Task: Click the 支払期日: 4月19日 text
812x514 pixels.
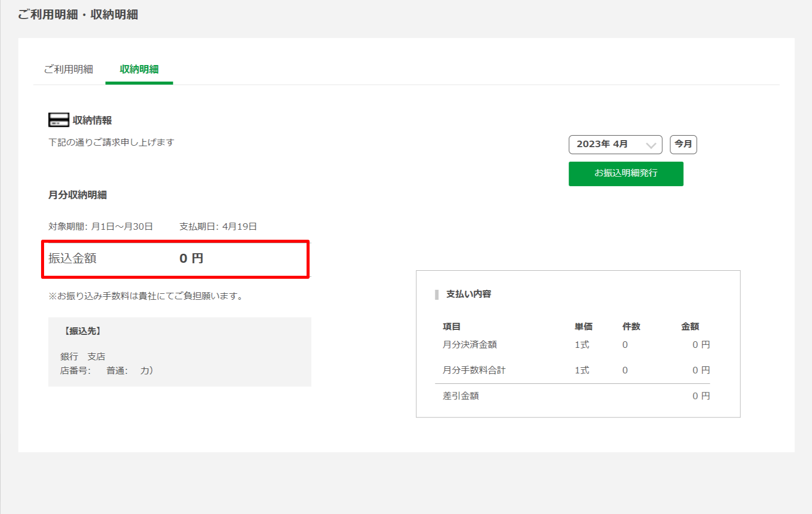Action: [218, 226]
